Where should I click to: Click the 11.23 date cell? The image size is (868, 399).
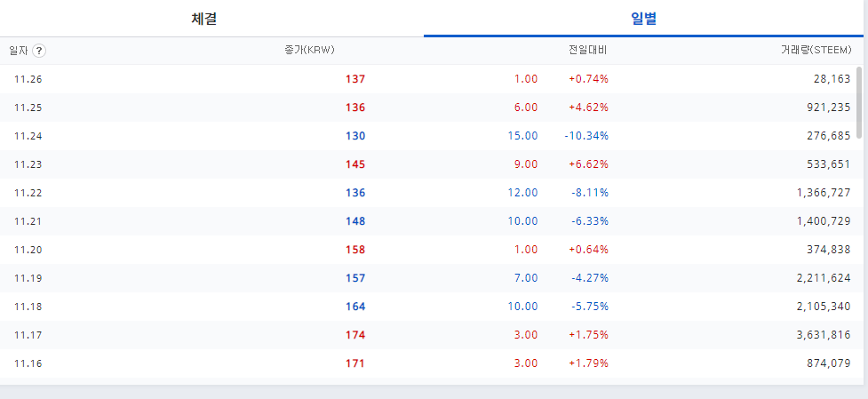(x=28, y=164)
